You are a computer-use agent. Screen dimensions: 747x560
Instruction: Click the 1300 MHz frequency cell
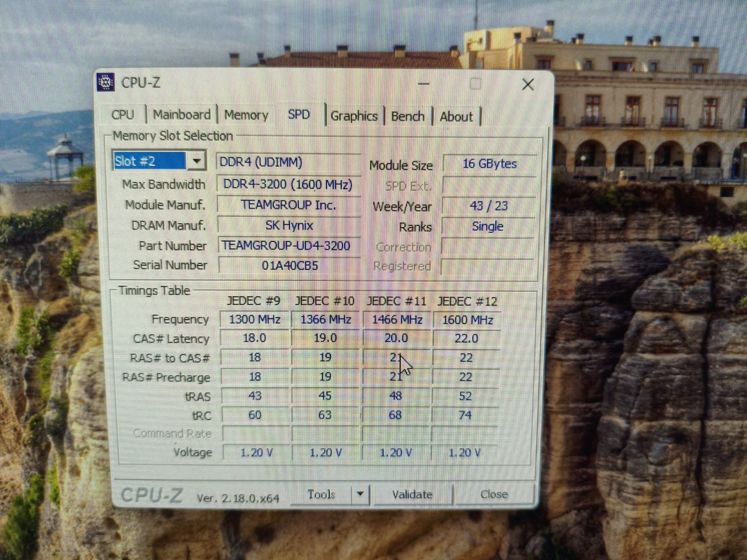click(254, 319)
